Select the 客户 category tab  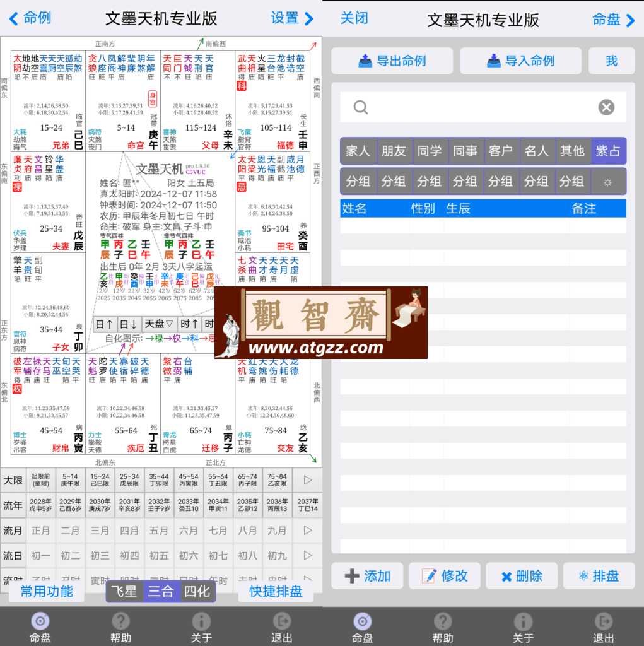[x=501, y=151]
